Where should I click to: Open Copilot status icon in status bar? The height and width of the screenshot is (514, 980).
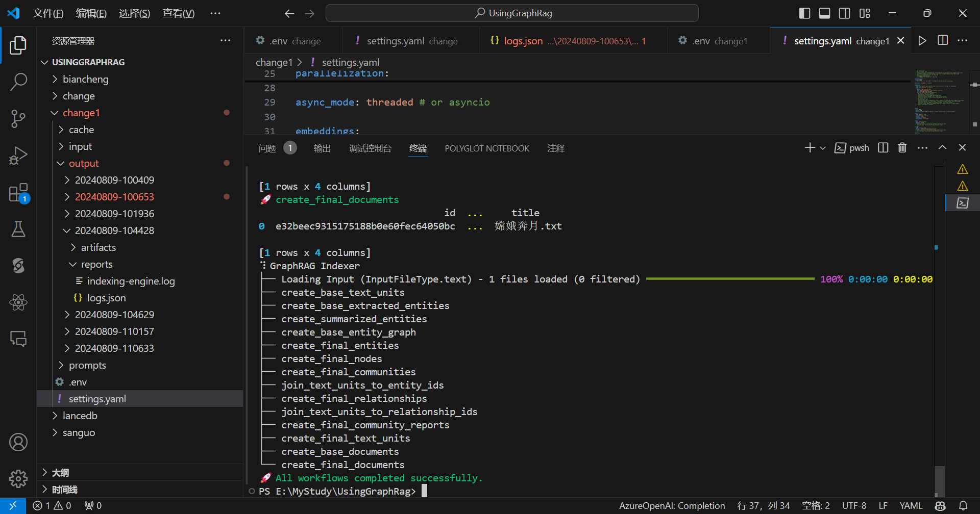940,506
